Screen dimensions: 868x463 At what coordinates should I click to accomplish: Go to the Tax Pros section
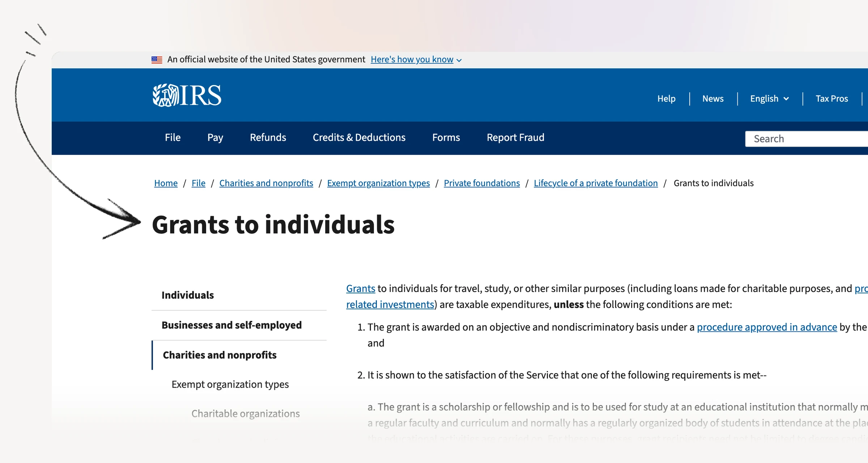tap(831, 98)
